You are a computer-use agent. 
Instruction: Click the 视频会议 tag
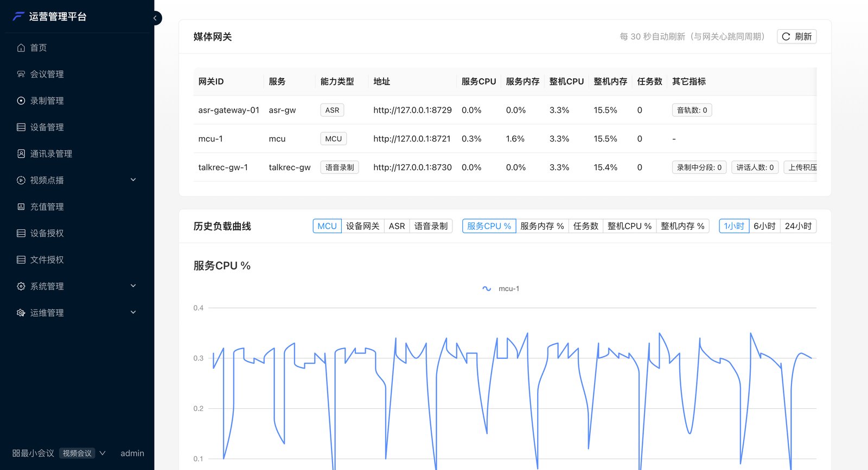[77, 453]
